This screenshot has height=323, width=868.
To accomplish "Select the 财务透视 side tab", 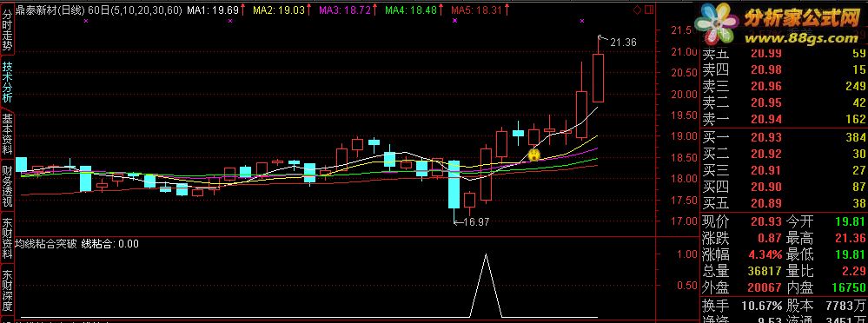I will (x=7, y=187).
